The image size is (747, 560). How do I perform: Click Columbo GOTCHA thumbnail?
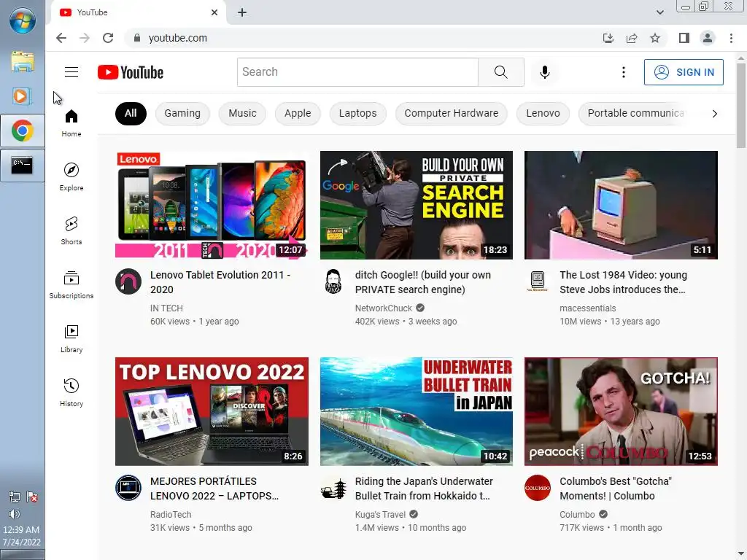pos(621,411)
